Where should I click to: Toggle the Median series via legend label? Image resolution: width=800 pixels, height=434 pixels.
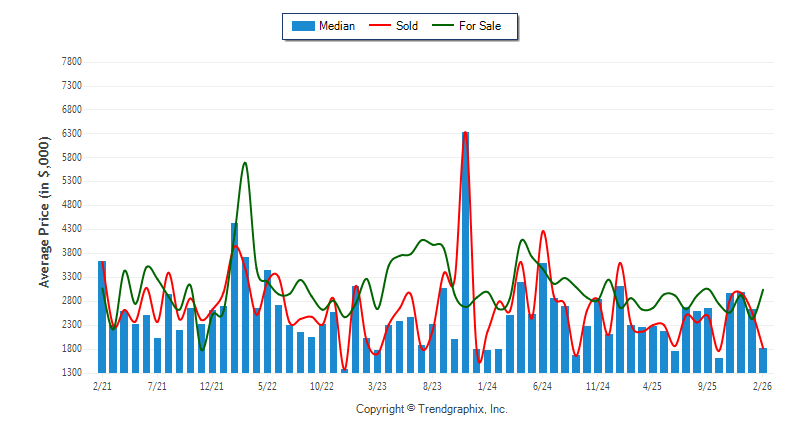(x=335, y=26)
